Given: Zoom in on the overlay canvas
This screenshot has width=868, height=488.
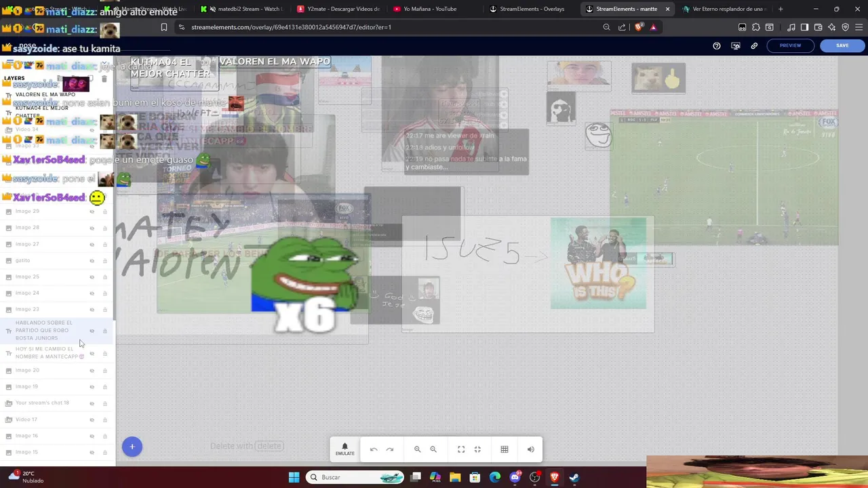Looking at the screenshot, I should (417, 449).
